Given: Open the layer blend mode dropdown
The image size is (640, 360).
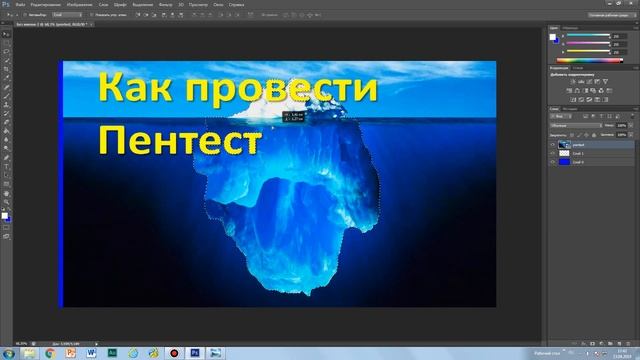Looking at the screenshot, I should [576, 126].
